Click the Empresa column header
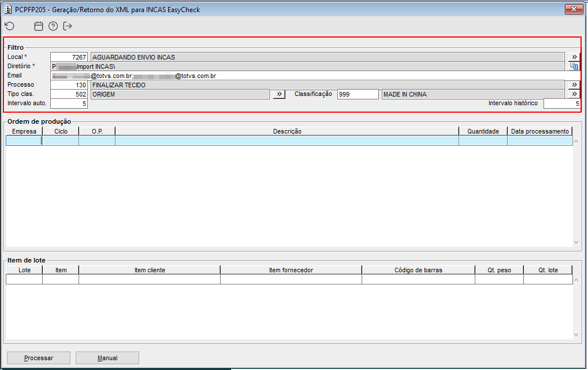 (x=24, y=131)
